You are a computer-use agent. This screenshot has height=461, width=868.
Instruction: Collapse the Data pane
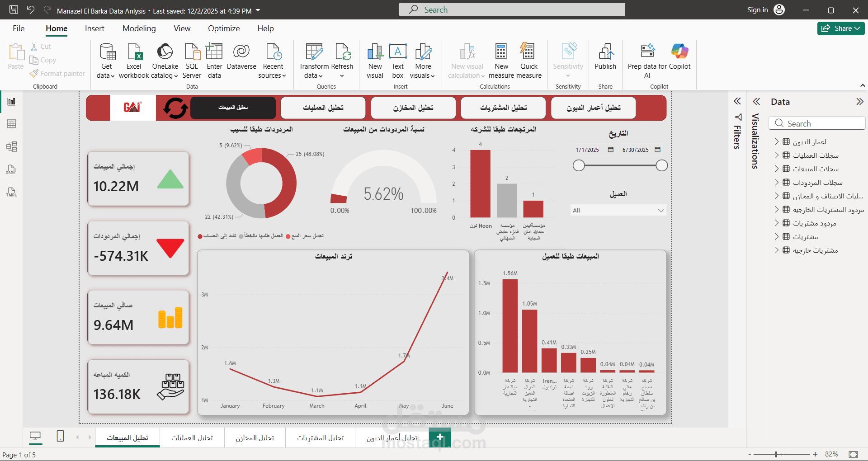pos(860,102)
